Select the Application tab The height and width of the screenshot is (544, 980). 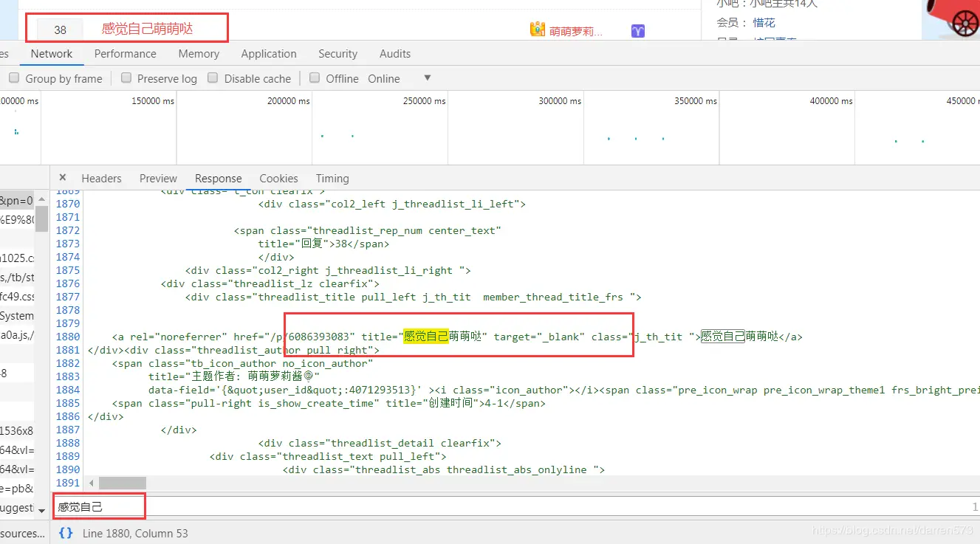(269, 54)
